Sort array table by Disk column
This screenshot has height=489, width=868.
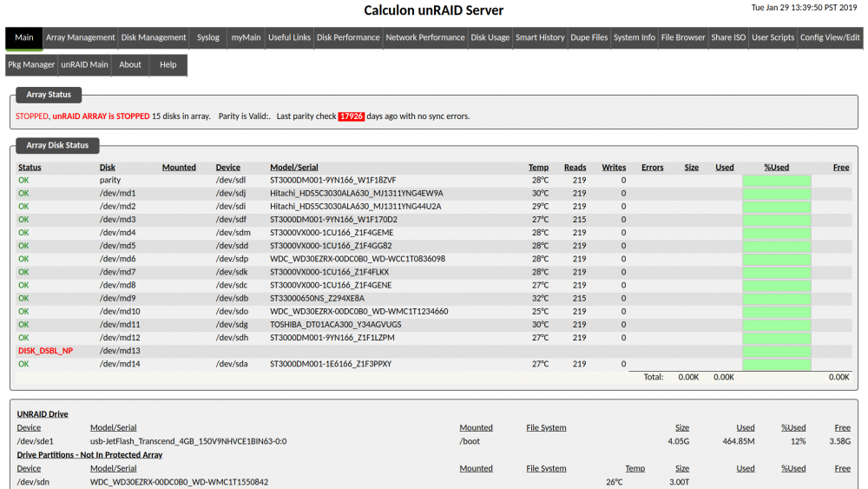(108, 168)
